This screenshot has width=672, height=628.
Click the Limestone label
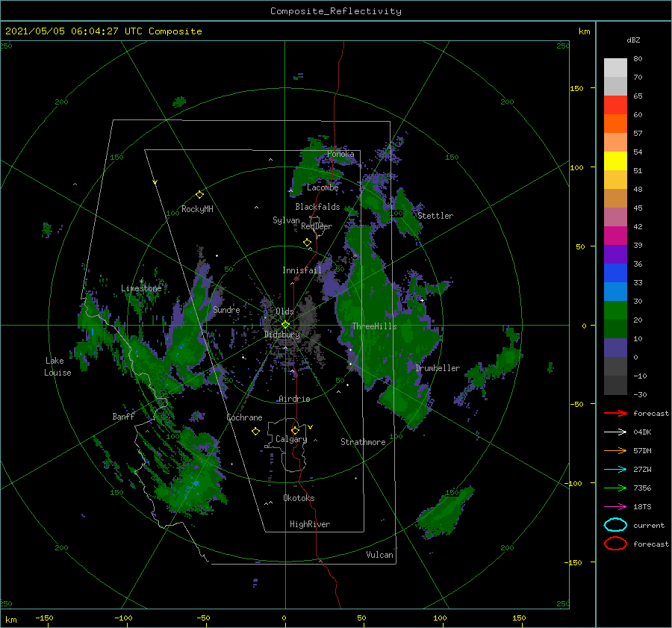[x=141, y=288]
